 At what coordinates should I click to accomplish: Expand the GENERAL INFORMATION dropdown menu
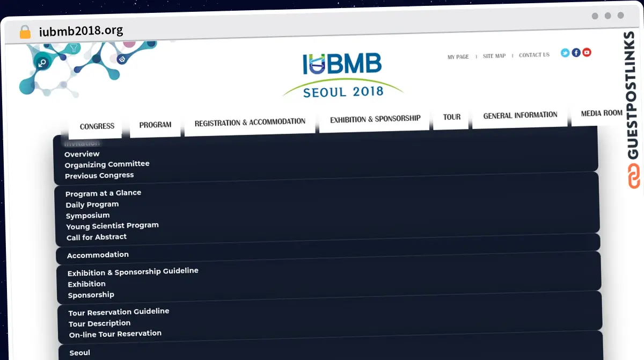tap(519, 114)
